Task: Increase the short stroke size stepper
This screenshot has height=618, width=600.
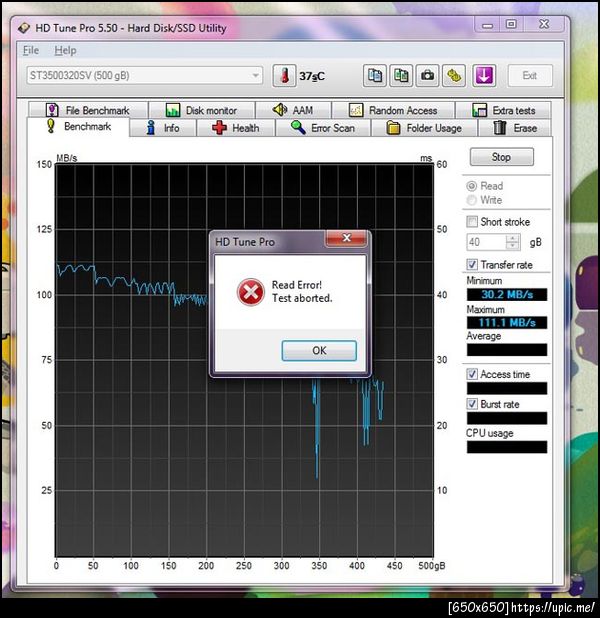Action: point(512,238)
